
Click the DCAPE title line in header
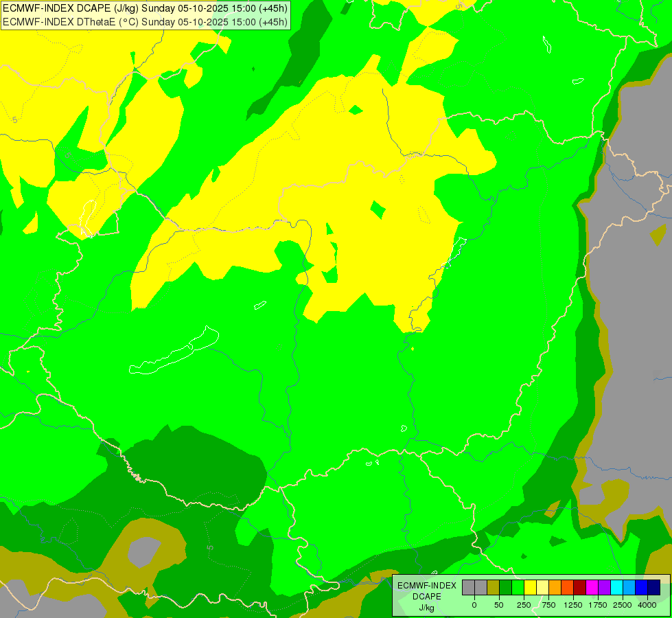point(146,8)
